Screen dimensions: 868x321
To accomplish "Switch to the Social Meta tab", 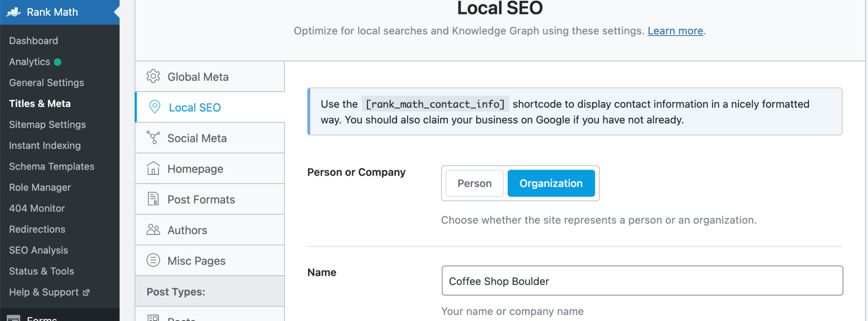I will click(x=197, y=138).
